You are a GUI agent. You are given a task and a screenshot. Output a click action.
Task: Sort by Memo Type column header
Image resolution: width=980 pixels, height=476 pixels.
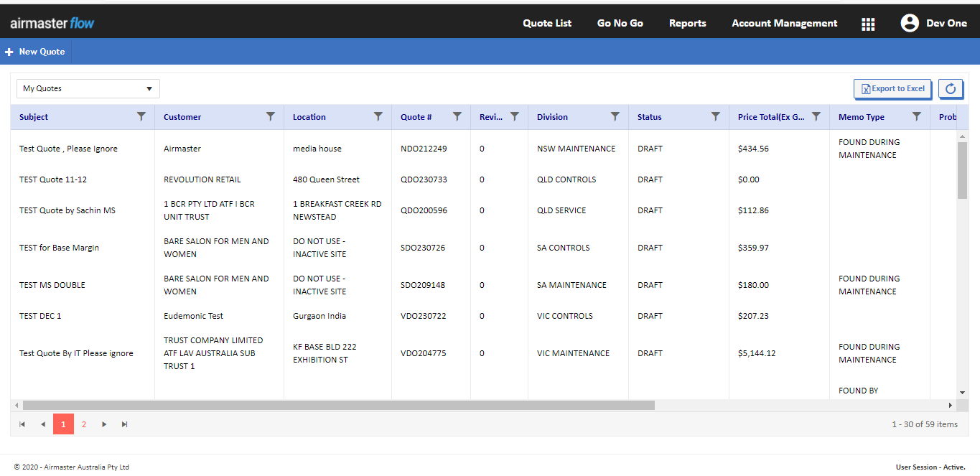coord(862,117)
